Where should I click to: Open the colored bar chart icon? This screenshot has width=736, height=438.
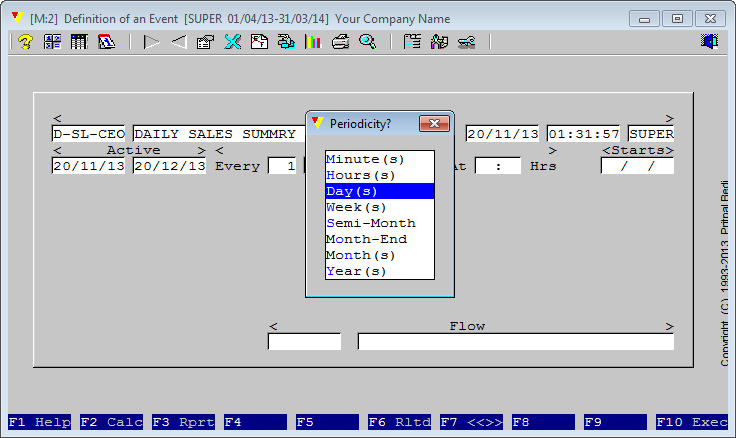click(313, 42)
